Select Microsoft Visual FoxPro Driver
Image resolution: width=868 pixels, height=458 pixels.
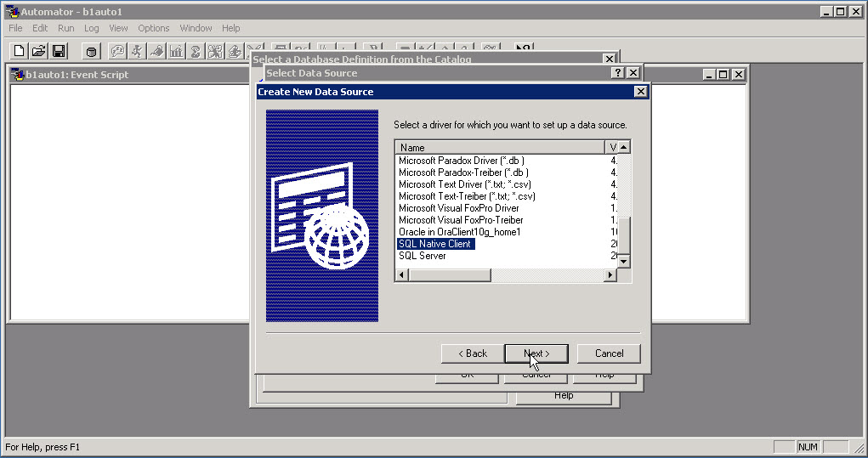pyautogui.click(x=459, y=208)
